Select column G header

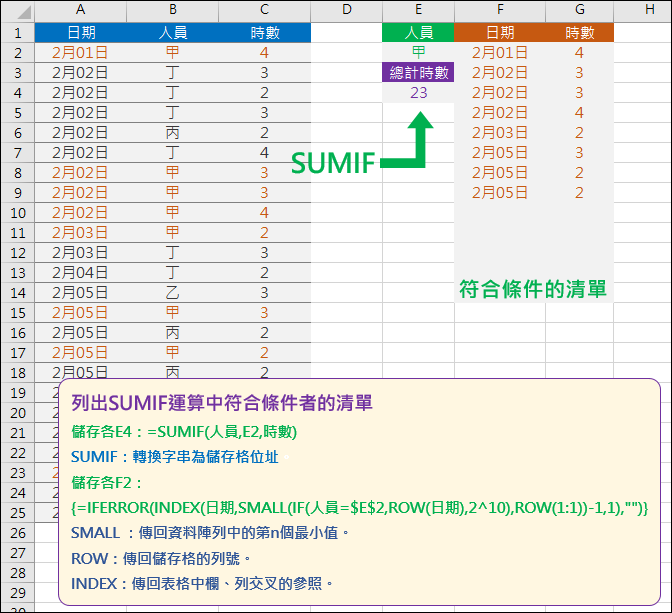click(580, 11)
